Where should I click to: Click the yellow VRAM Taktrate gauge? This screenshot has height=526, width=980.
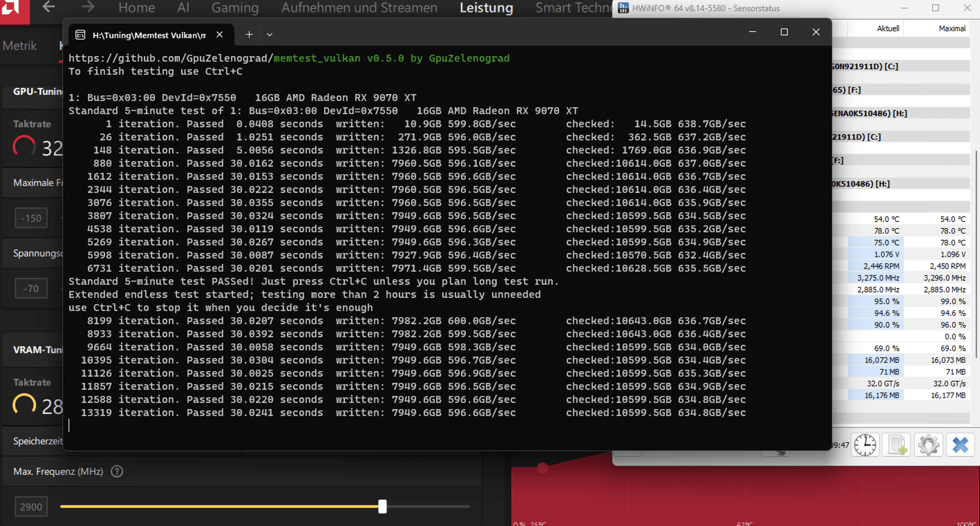tap(24, 405)
